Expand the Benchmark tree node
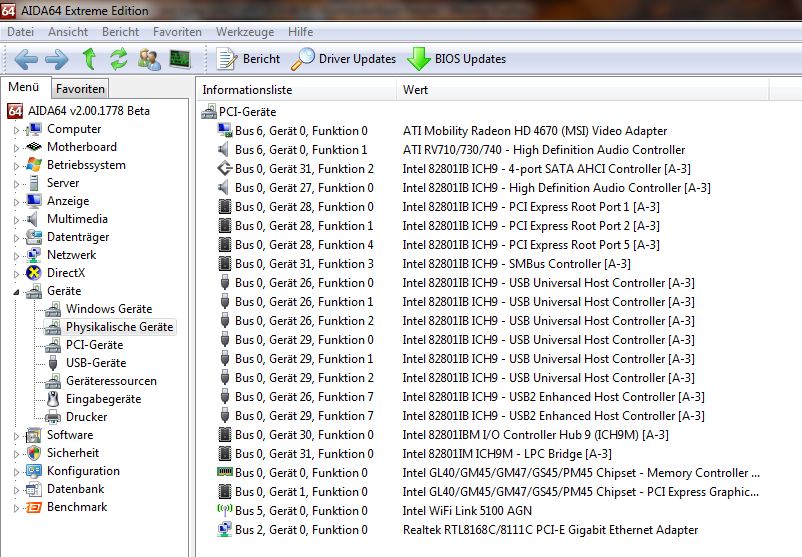This screenshot has width=802, height=557. tap(16, 508)
